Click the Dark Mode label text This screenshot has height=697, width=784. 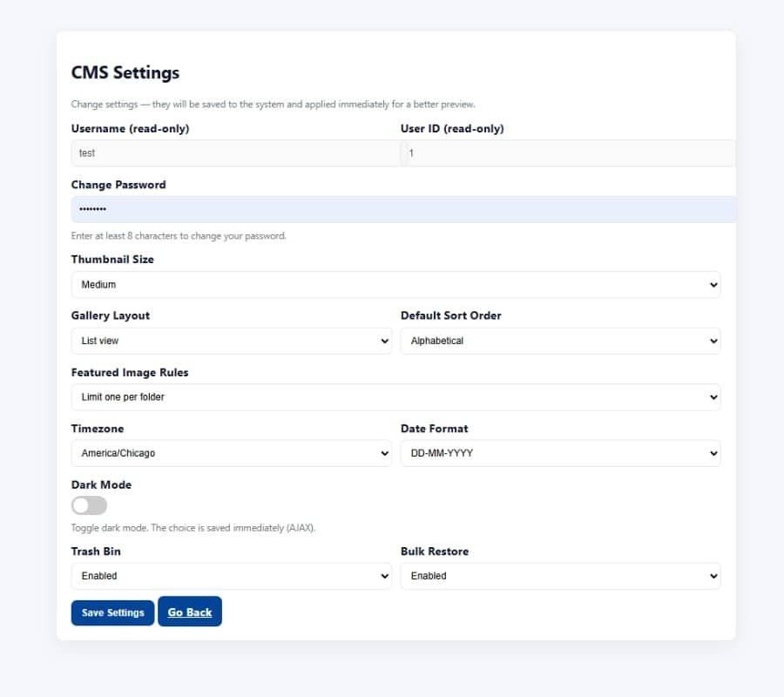pos(101,484)
